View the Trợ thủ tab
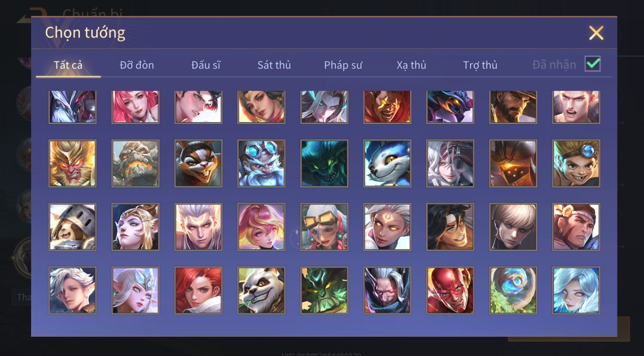 tap(480, 65)
